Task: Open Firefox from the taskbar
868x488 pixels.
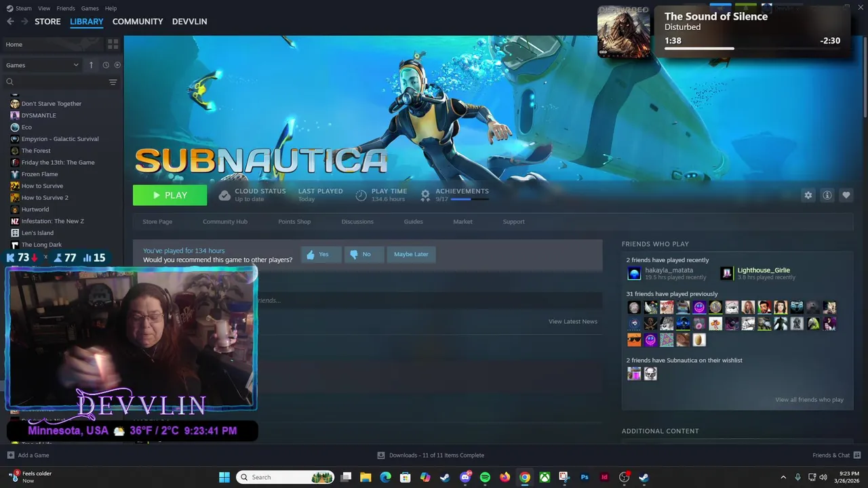Action: tap(505, 477)
